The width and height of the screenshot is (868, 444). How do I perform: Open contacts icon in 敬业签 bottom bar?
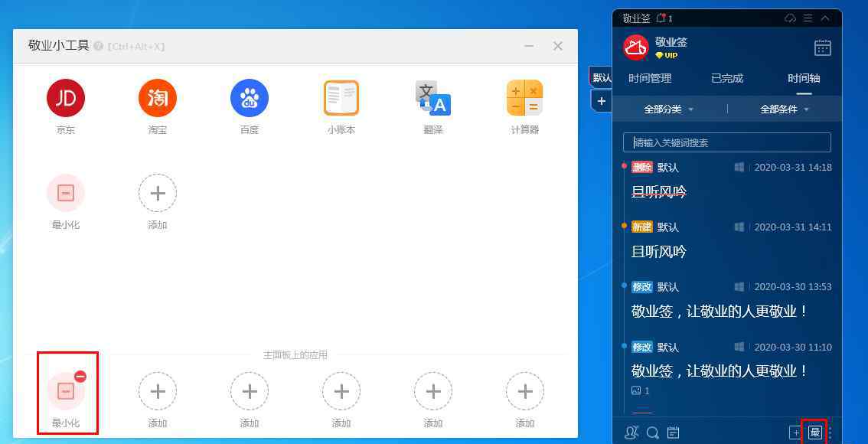coord(631,433)
